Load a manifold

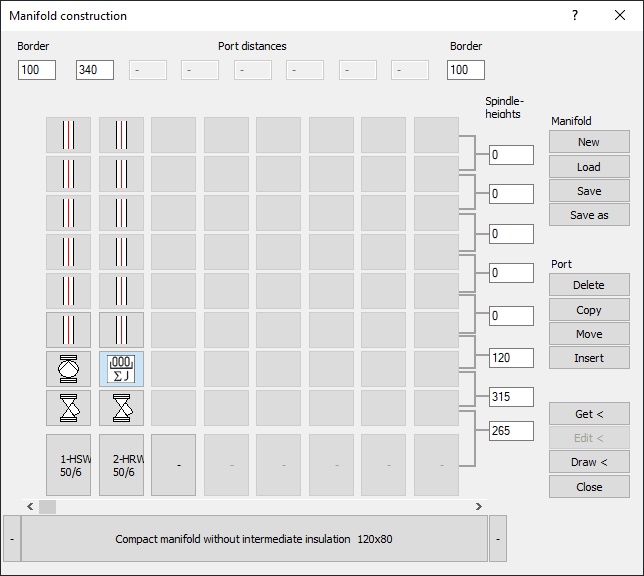[589, 166]
